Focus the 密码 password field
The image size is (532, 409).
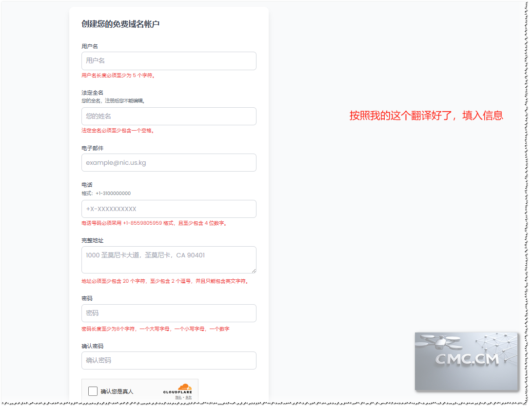click(169, 313)
